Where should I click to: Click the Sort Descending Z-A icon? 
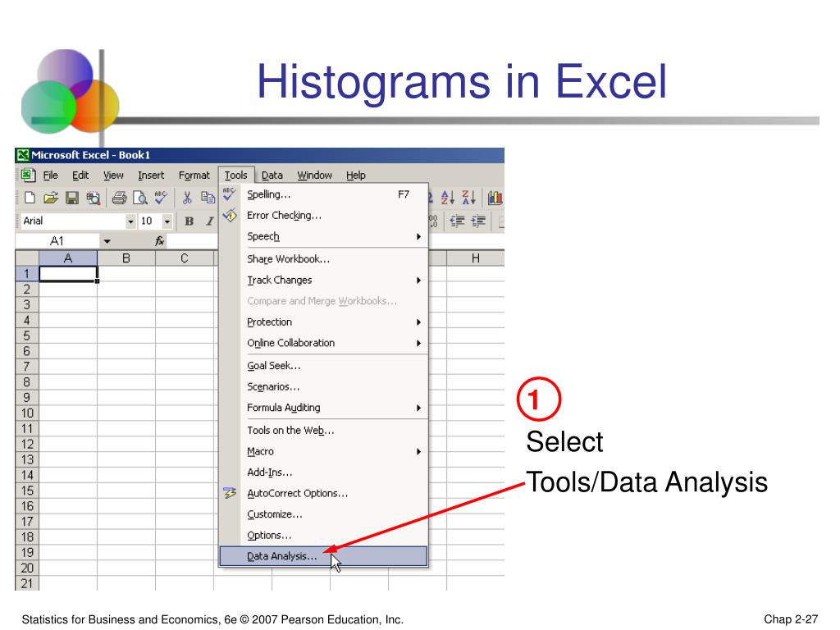pyautogui.click(x=468, y=198)
